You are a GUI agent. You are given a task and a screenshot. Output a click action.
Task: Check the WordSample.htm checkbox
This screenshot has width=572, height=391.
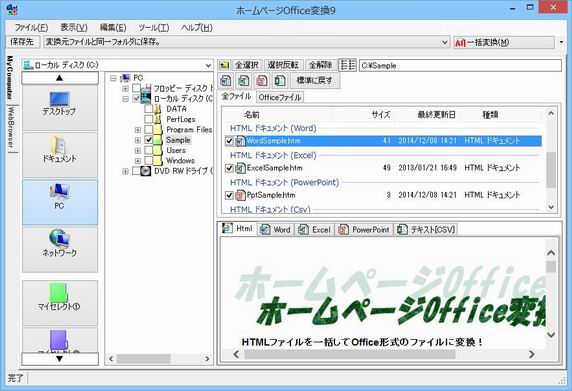[x=229, y=141]
